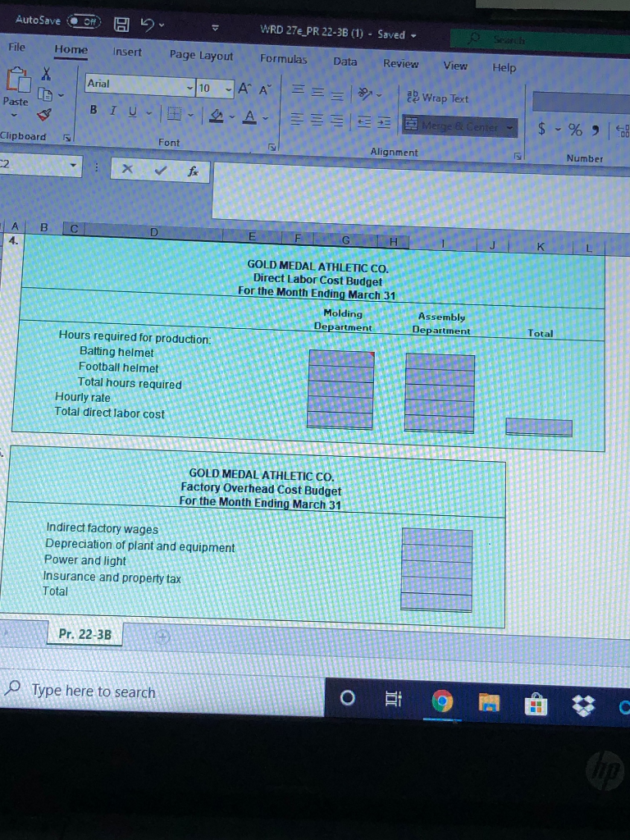Open the Help tab
This screenshot has height=840, width=630.
(x=504, y=67)
